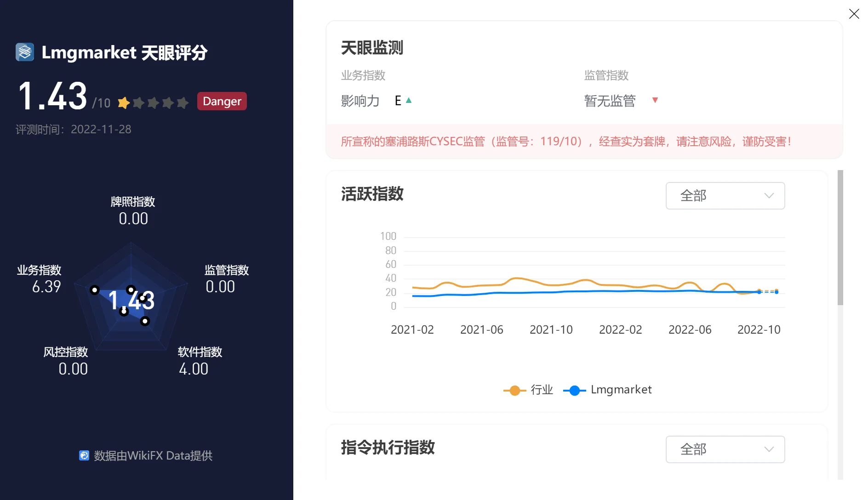
Task: Click the blue Lmgmarket legend marker
Action: coord(574,391)
